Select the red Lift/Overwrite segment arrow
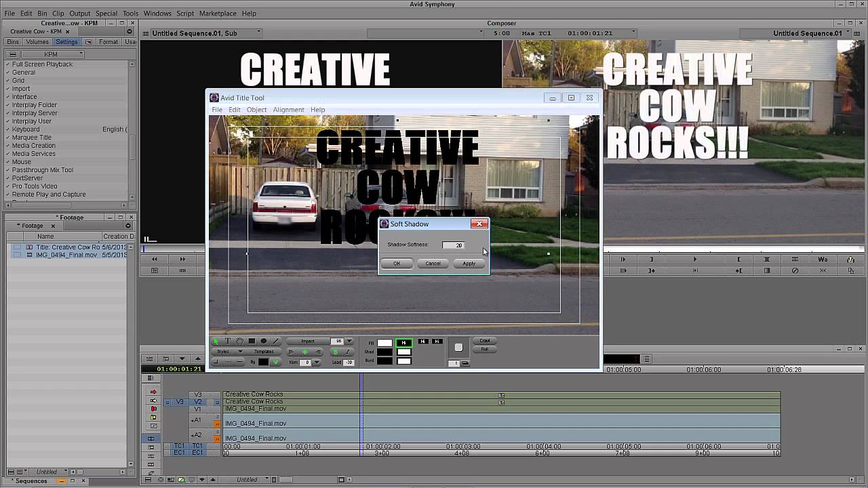Viewport: 868px width, 488px height. coord(154,392)
